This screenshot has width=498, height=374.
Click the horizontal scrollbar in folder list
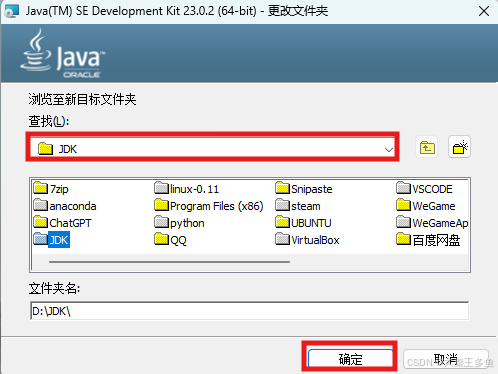point(169,262)
